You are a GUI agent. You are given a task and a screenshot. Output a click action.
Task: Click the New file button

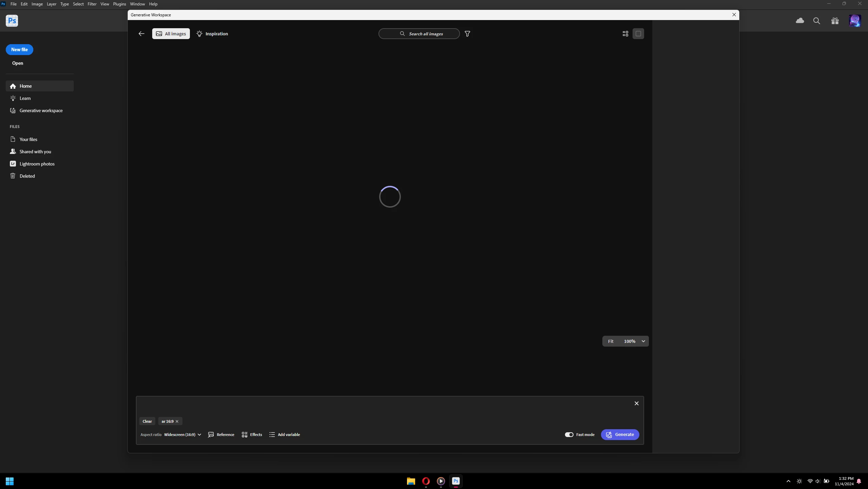click(x=19, y=50)
